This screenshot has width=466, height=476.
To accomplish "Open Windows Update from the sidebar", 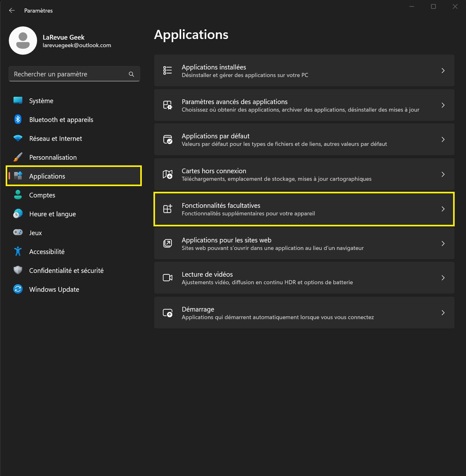I will click(x=54, y=290).
